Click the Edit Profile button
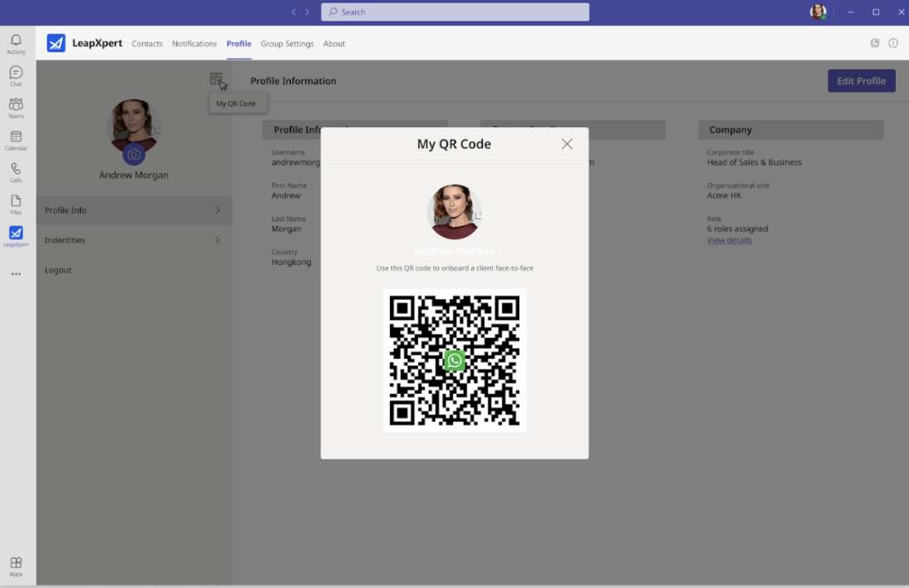The width and height of the screenshot is (909, 588). 861,81
